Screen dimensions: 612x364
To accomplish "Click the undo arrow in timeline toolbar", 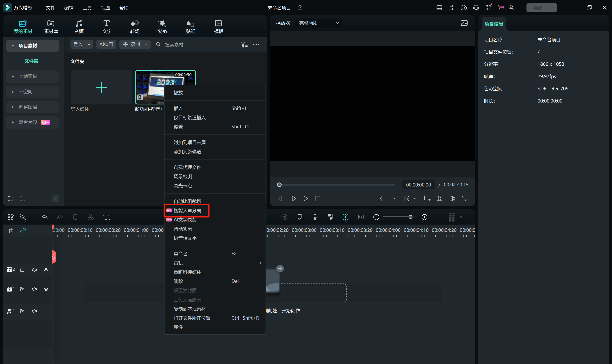I will point(45,217).
